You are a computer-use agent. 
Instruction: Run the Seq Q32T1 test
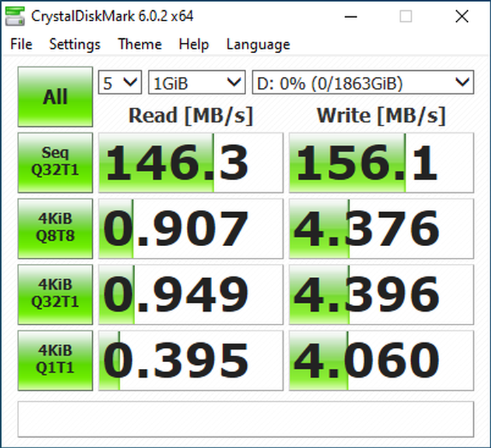coord(55,162)
